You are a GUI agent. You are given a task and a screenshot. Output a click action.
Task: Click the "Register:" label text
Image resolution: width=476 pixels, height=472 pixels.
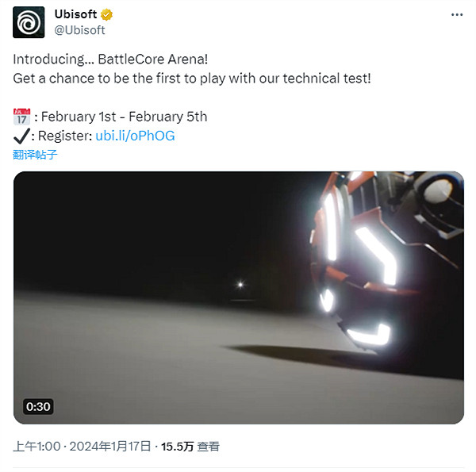click(66, 136)
